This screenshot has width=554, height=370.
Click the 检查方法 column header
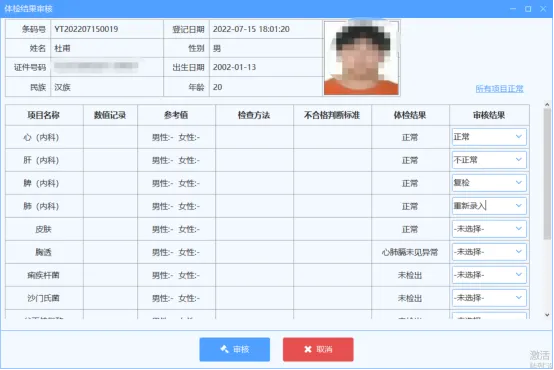(x=254, y=115)
